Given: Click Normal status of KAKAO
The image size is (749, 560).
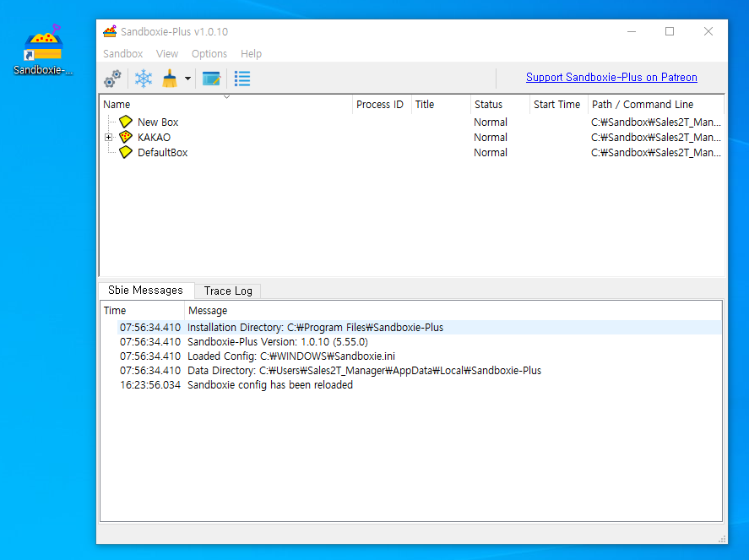Looking at the screenshot, I should coord(491,137).
